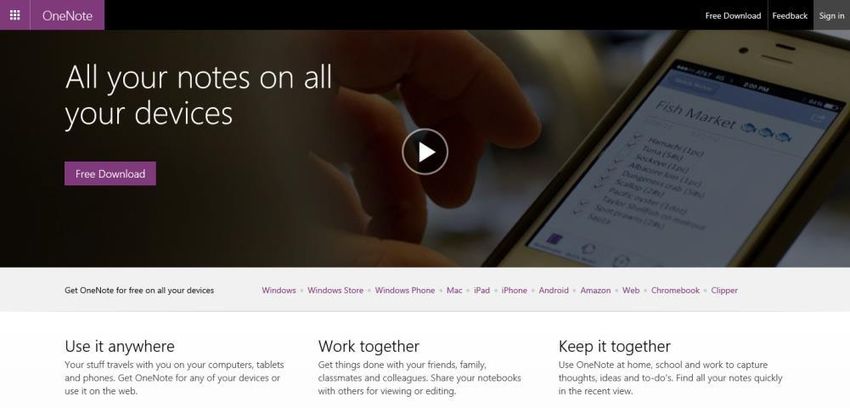
Task: Sign in from the top bar
Action: [832, 16]
